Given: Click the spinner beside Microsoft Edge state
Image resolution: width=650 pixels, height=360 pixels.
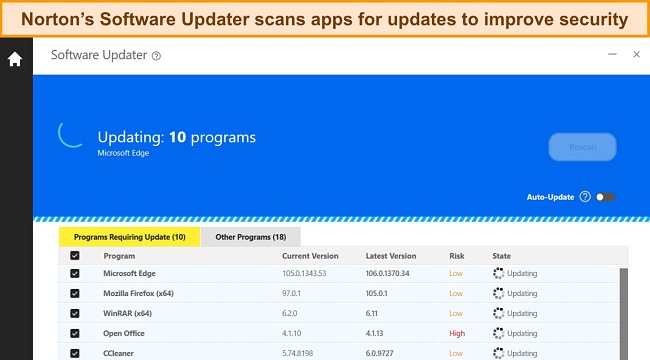Looking at the screenshot, I should [x=498, y=273].
